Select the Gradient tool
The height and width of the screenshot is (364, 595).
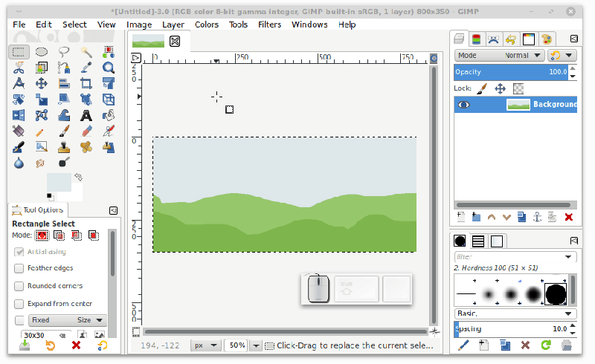tap(19, 131)
